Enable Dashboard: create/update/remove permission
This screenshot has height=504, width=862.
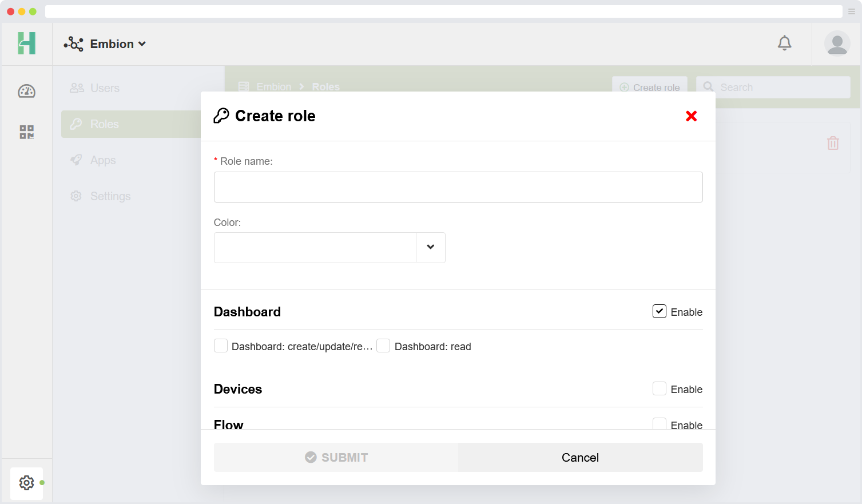coord(221,346)
